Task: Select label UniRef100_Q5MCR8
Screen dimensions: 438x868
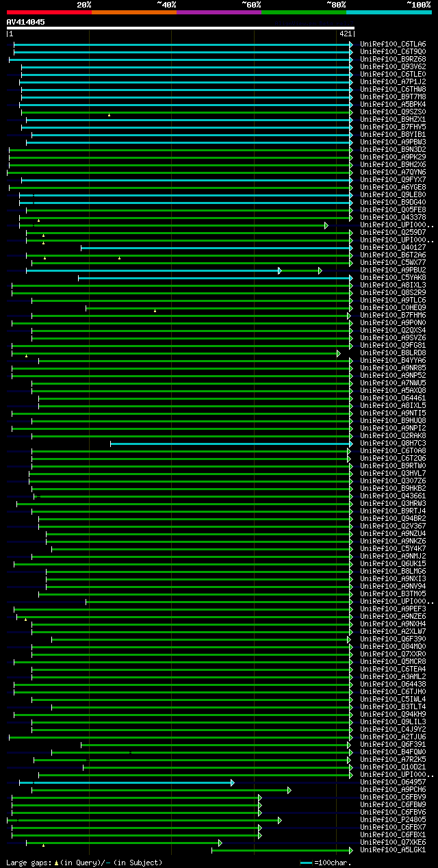Action: pos(393,662)
